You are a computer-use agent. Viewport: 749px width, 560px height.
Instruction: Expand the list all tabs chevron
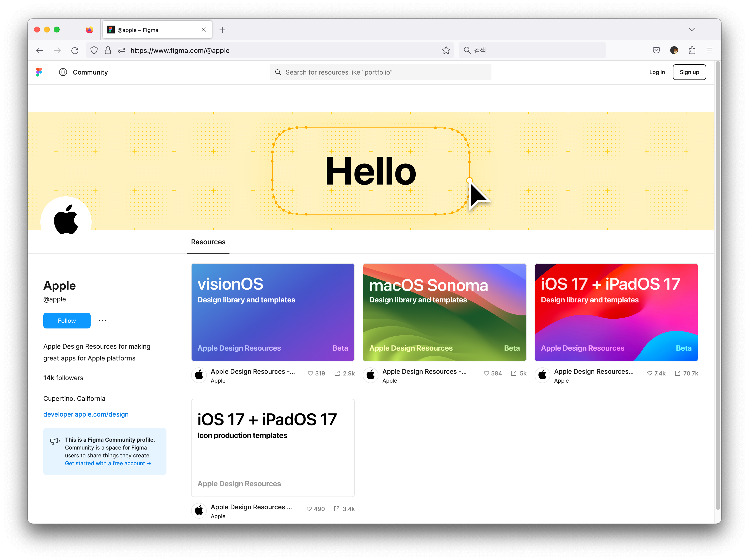point(691,30)
